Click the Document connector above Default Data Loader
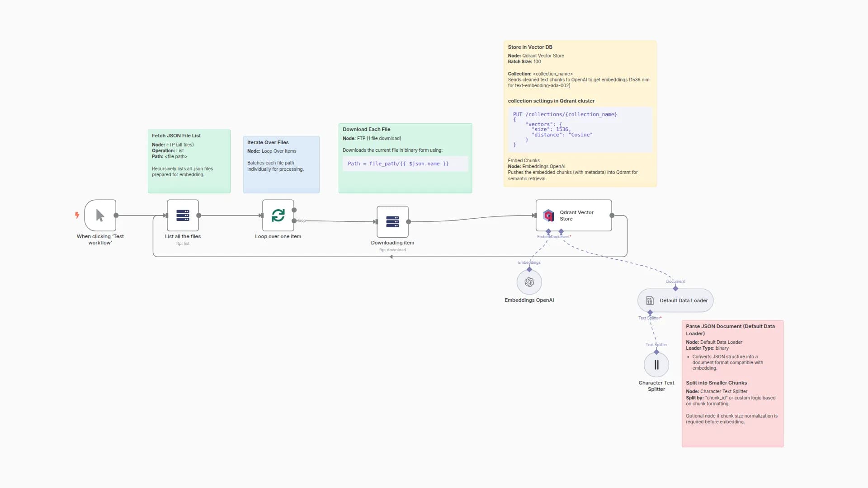Image resolution: width=868 pixels, height=488 pixels. coord(675,288)
